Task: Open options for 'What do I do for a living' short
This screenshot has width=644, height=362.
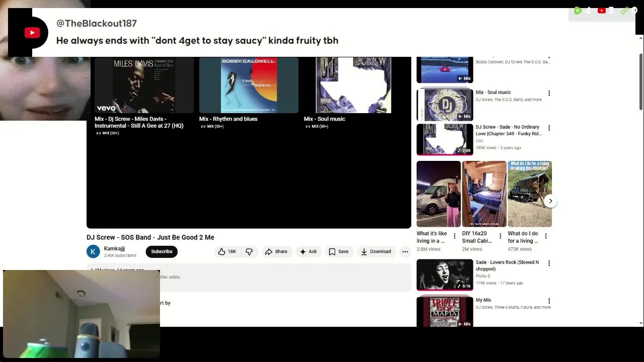Action: click(546, 236)
